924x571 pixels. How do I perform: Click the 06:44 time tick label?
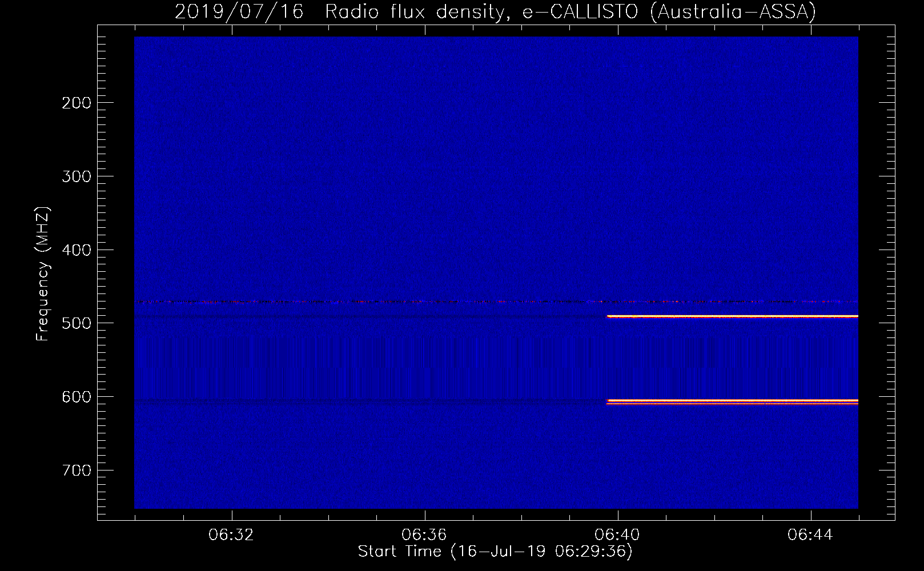pos(810,535)
